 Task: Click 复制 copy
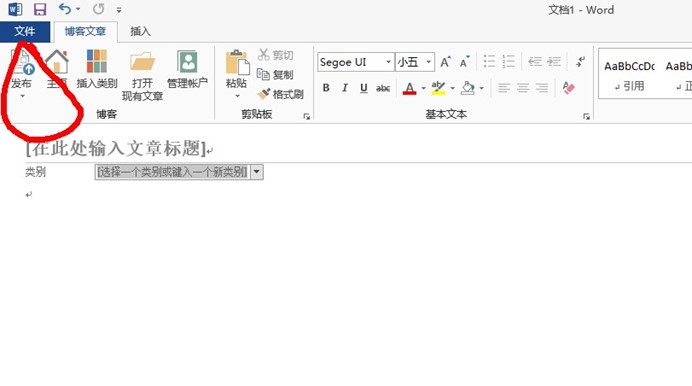[x=275, y=75]
